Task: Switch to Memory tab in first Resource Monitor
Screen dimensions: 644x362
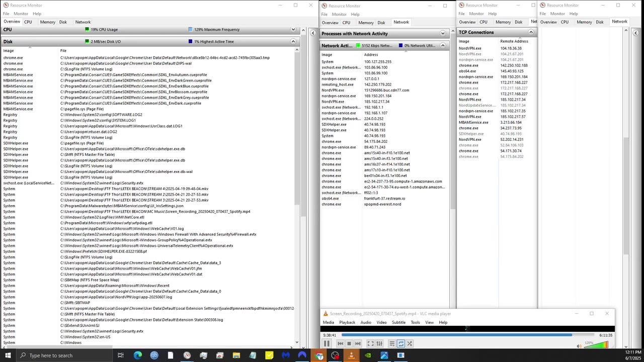Action: (x=48, y=22)
